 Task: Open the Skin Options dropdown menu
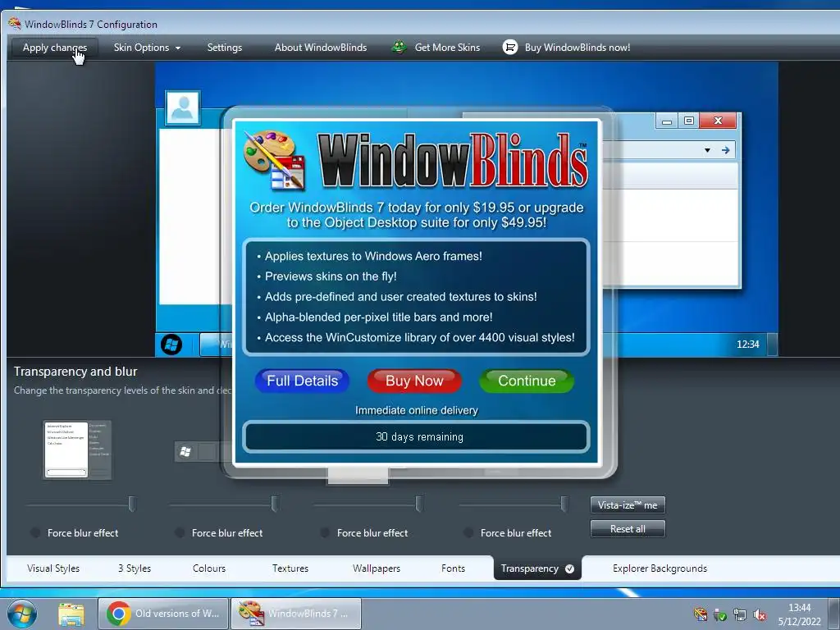147,47
